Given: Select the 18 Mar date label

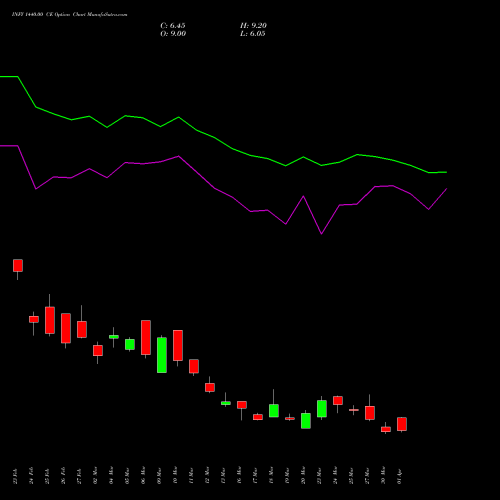Looking at the screenshot, I should (272, 475).
